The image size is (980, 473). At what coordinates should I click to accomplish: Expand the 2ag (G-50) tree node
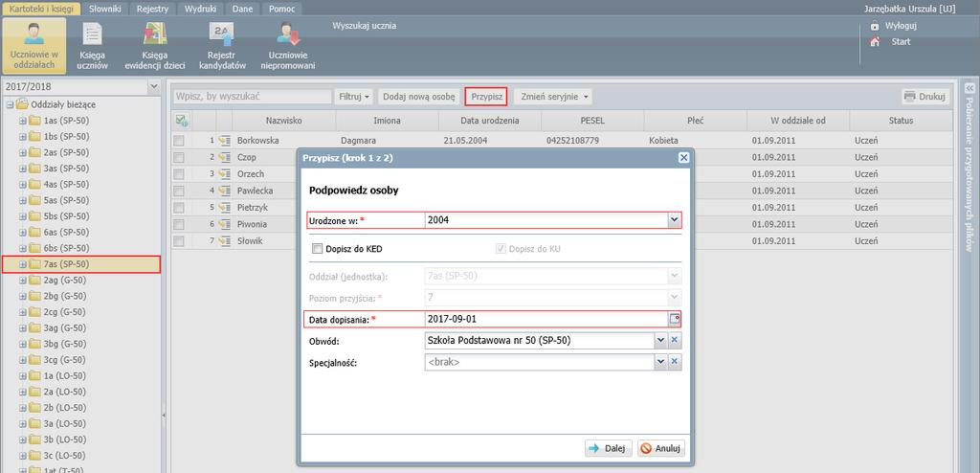(x=23, y=281)
